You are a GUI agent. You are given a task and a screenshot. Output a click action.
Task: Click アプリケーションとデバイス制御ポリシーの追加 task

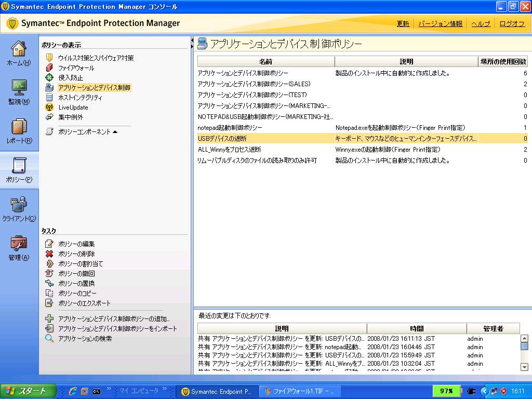pyautogui.click(x=114, y=318)
